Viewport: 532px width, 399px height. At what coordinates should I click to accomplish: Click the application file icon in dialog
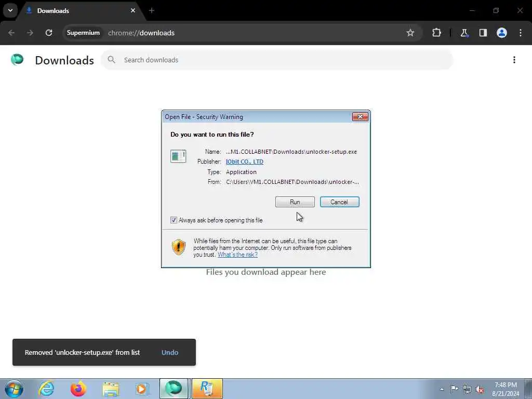(x=178, y=156)
